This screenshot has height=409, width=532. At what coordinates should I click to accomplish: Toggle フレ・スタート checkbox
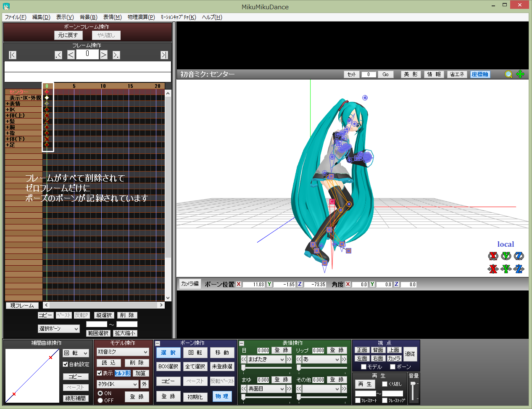pos(358,401)
